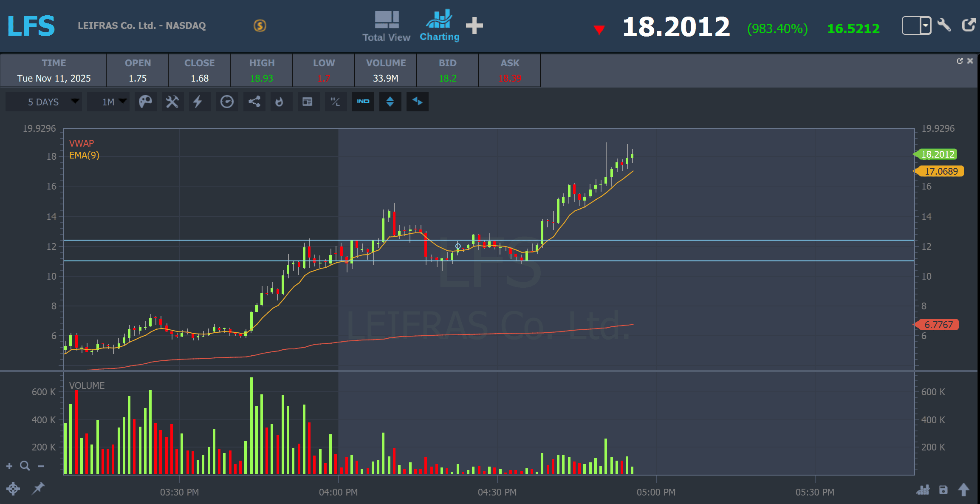The height and width of the screenshot is (504, 980).
Task: Click the lightning bolt icon in toolbar
Action: tap(198, 102)
